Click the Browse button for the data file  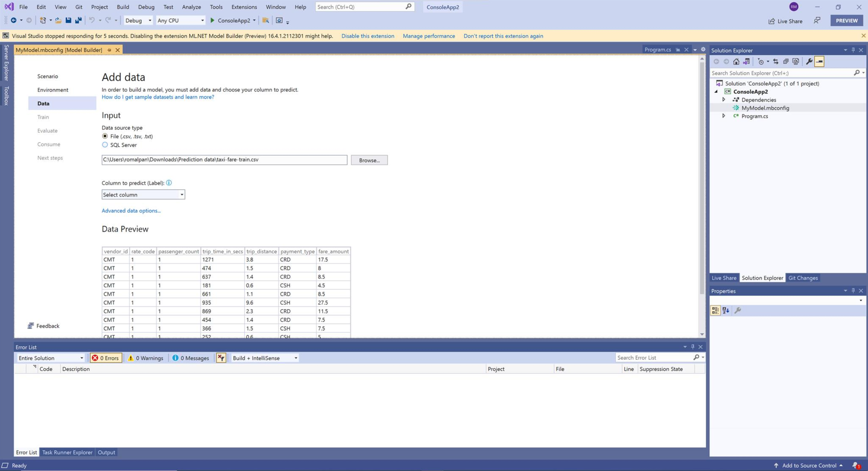369,160
